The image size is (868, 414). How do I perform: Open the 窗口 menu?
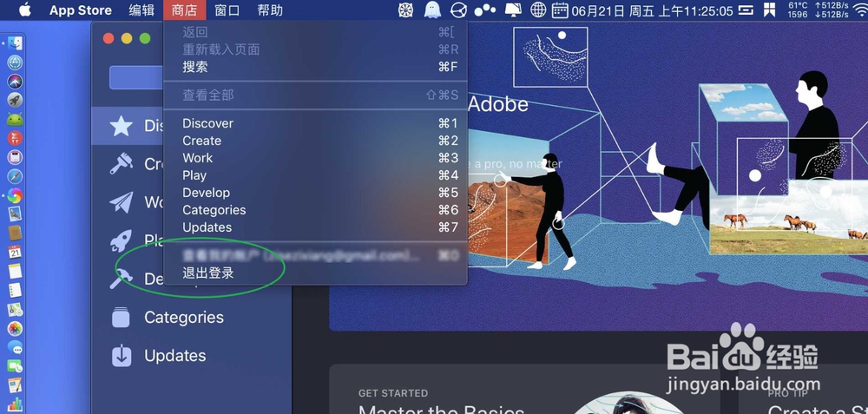click(x=227, y=10)
